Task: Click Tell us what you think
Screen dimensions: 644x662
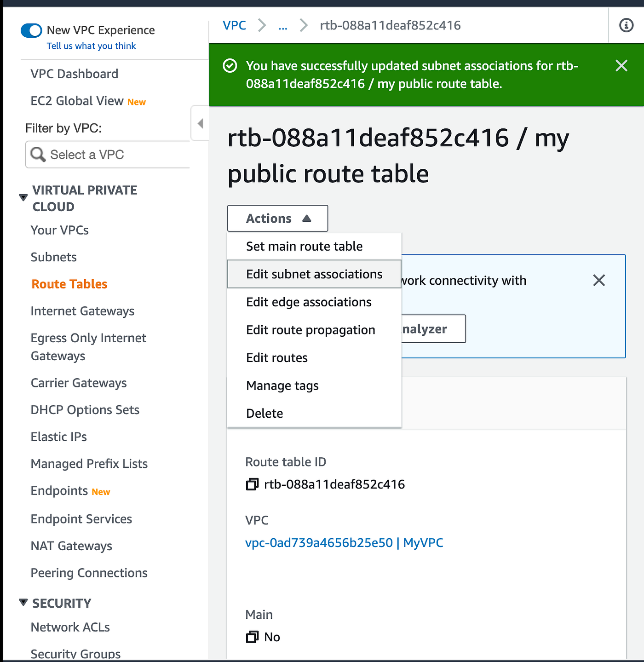Action: [91, 46]
